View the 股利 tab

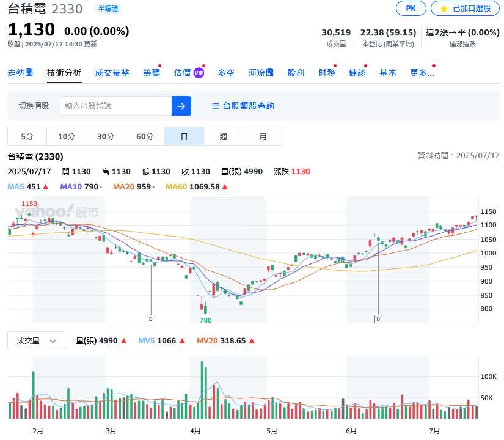pos(296,73)
